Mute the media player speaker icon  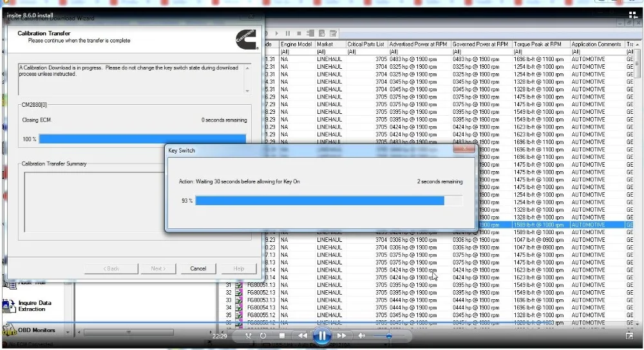click(x=361, y=336)
